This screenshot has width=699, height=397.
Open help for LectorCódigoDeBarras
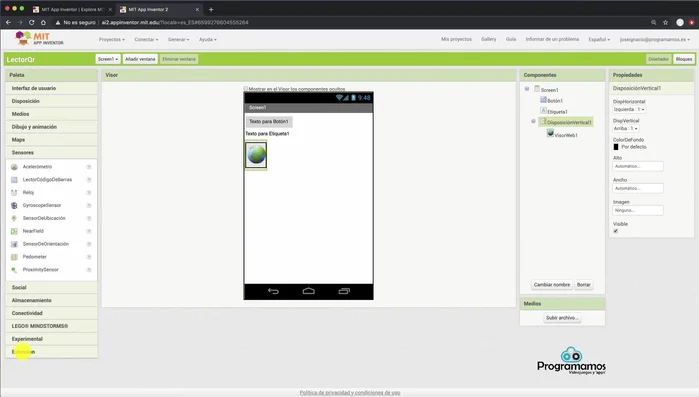coord(89,180)
